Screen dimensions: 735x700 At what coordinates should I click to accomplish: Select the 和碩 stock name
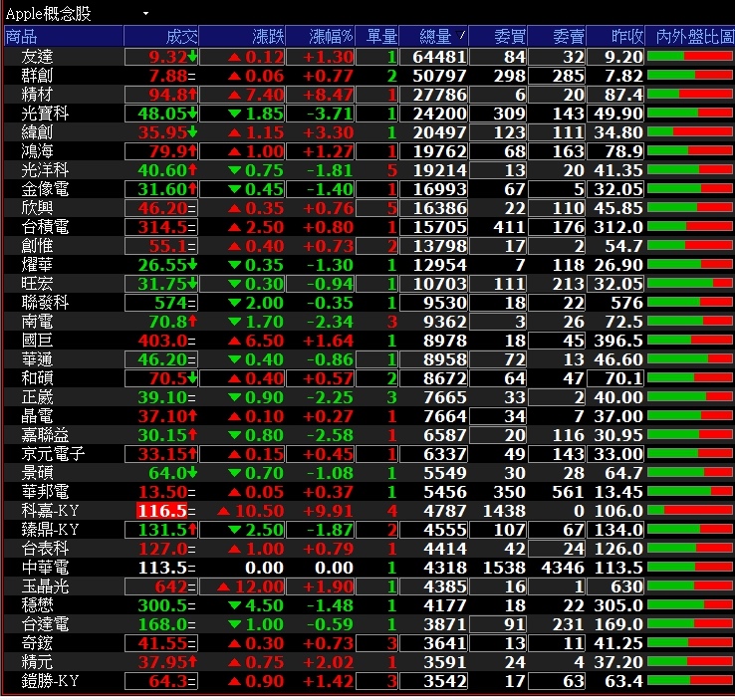pyautogui.click(x=37, y=378)
